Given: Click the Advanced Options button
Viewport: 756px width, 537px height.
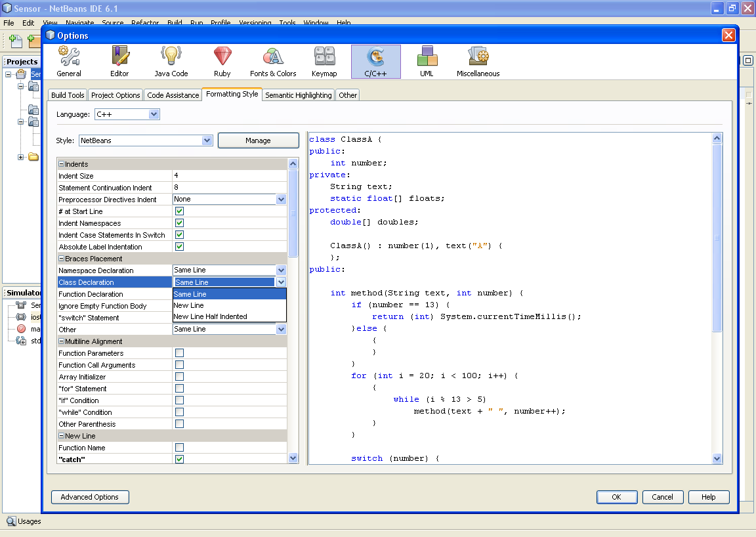Looking at the screenshot, I should [90, 497].
